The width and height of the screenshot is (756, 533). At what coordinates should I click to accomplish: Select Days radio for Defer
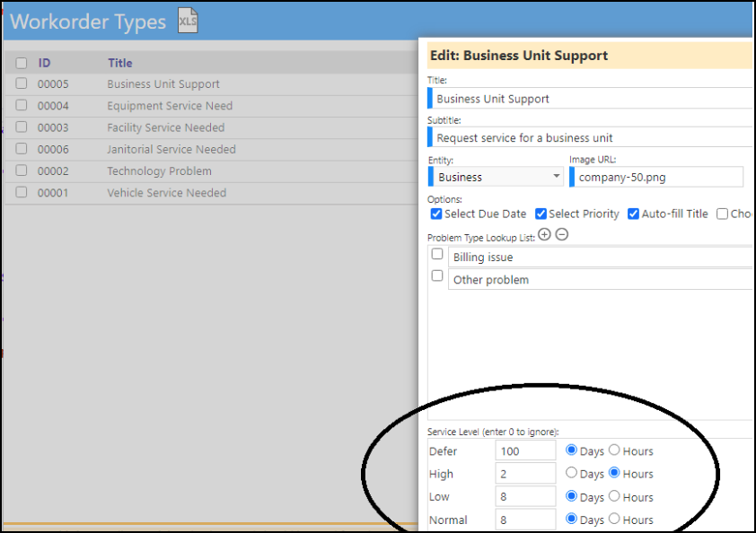pos(571,450)
